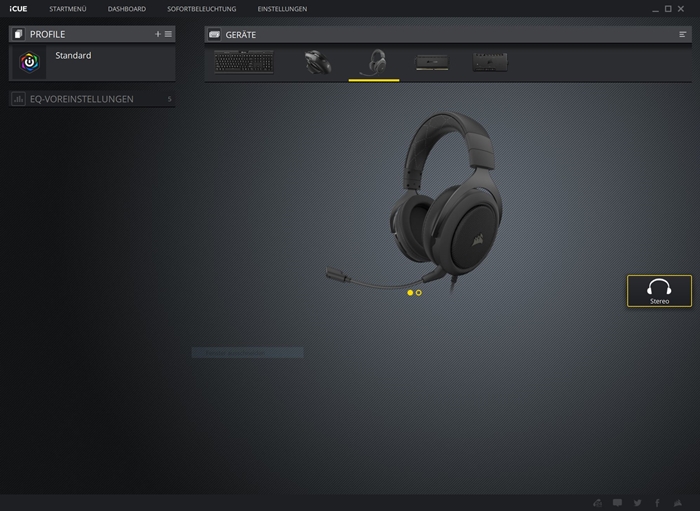Viewport: 700px width, 511px height.
Task: Select the mouse device in Geräte bar
Action: pos(318,62)
